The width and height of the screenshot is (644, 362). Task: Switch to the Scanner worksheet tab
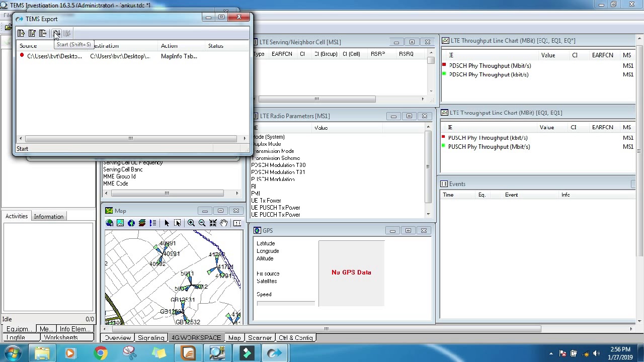pyautogui.click(x=260, y=338)
